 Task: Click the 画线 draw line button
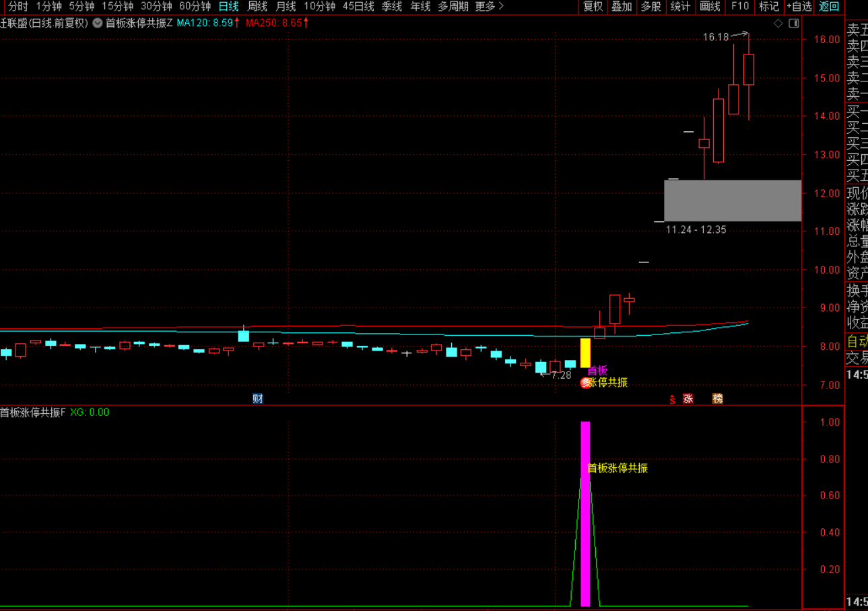pyautogui.click(x=710, y=7)
